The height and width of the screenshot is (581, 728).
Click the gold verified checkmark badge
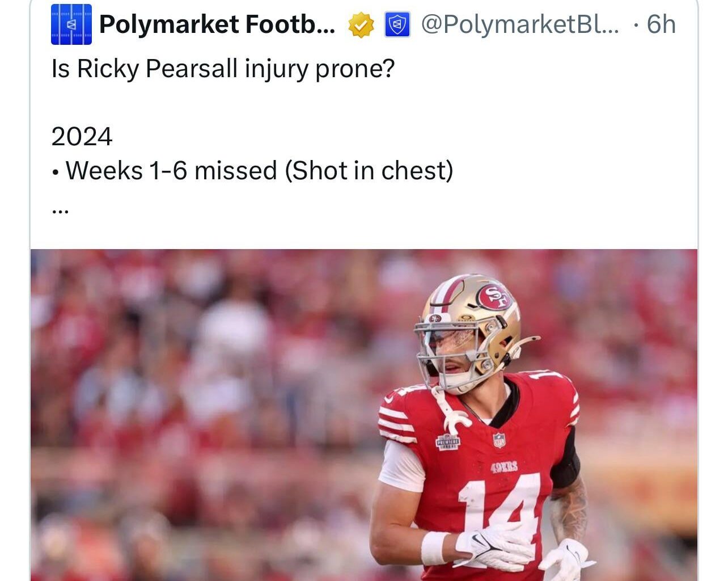361,25
